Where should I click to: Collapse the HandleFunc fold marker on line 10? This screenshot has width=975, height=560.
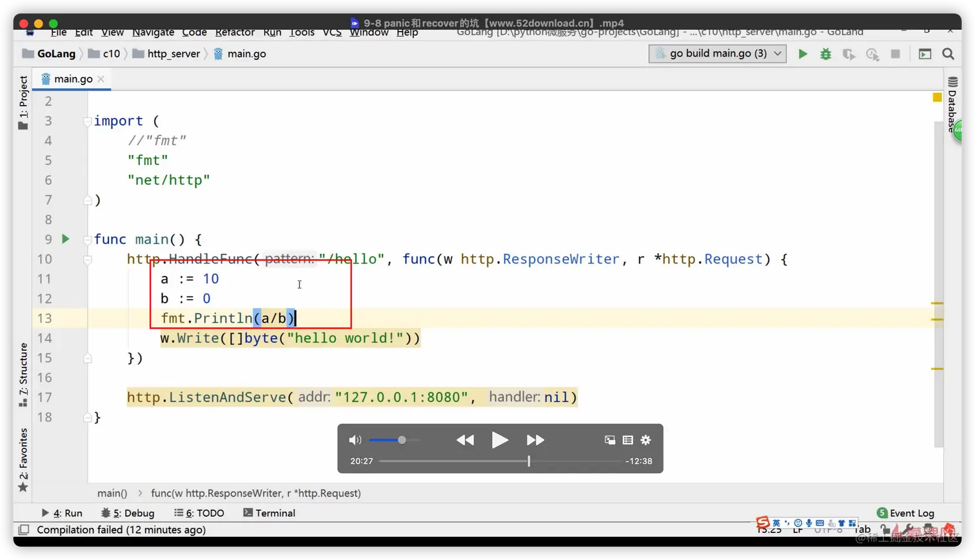point(87,260)
